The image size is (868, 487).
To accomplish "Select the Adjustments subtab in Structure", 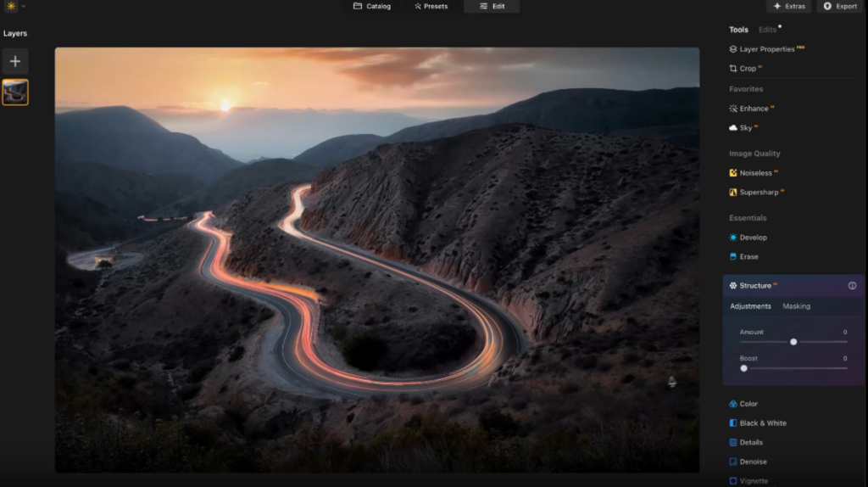I will pyautogui.click(x=750, y=306).
